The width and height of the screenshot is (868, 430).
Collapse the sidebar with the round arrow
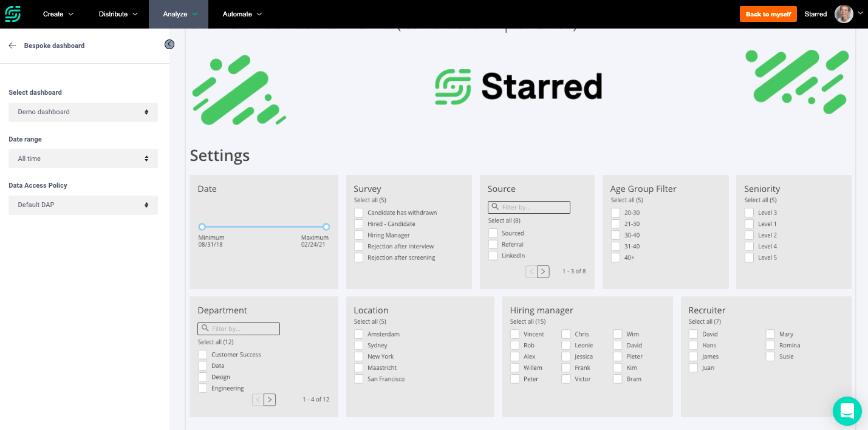coord(169,44)
